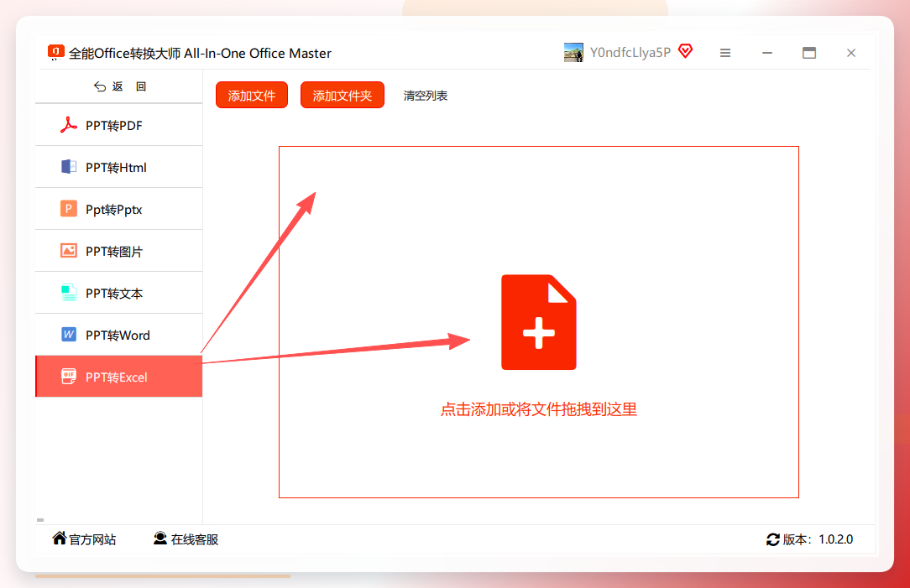Viewport: 910px width, 588px height.
Task: Click the icon beside PPT转Excel
Action: (x=69, y=377)
